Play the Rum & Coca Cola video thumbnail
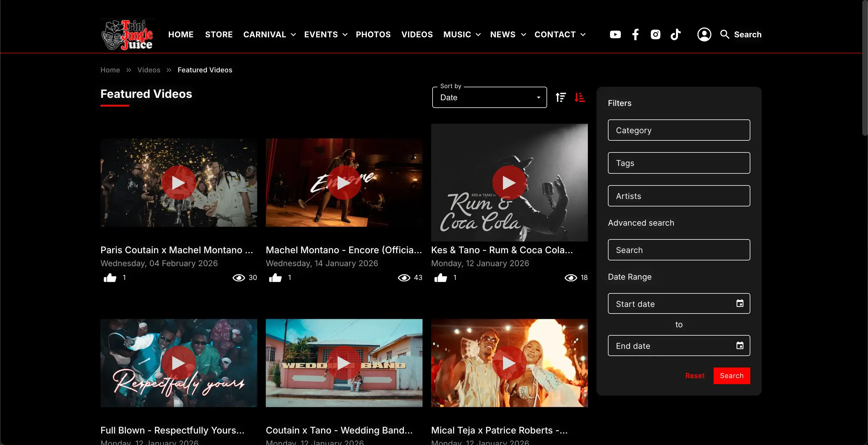The image size is (868, 445). [x=509, y=182]
